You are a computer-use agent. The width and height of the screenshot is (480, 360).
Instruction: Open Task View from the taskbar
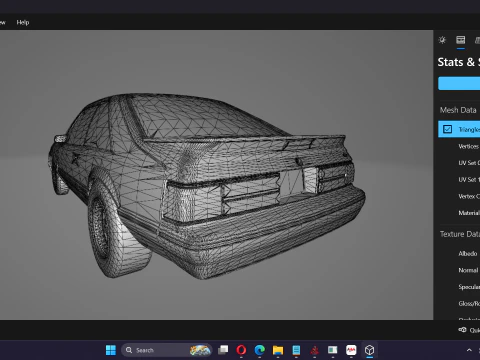pos(223,350)
